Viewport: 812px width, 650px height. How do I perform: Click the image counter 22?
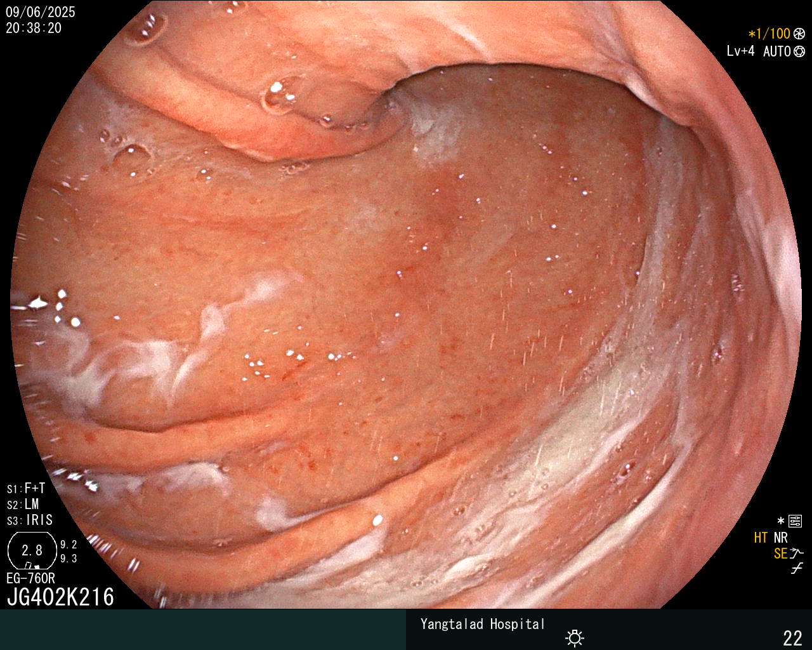pyautogui.click(x=793, y=637)
